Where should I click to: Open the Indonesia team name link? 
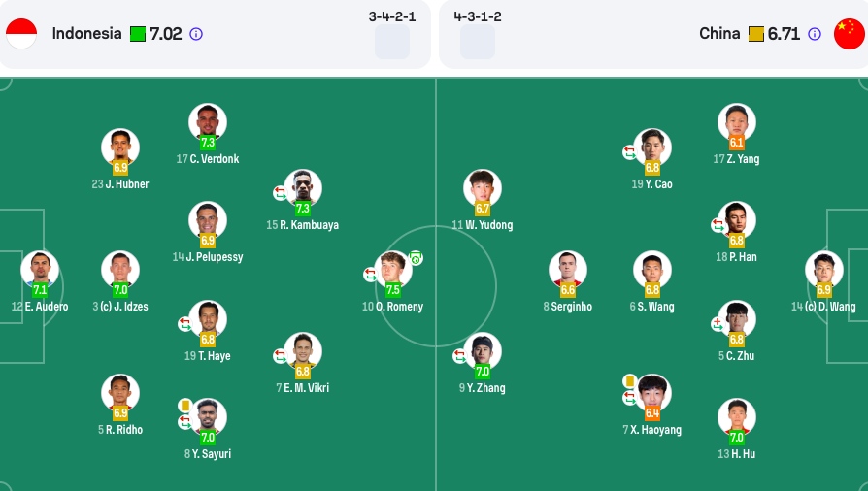87,34
